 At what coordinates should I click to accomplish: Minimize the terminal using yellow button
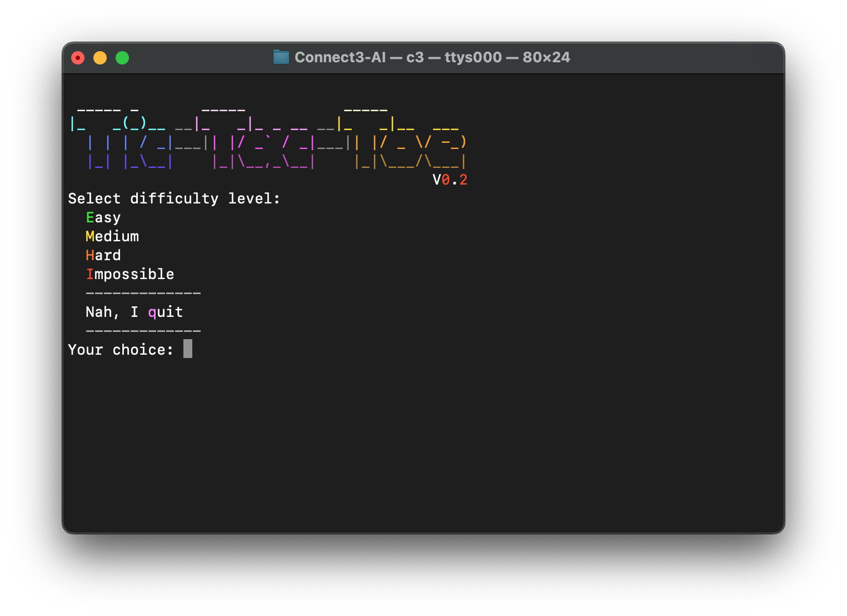point(100,58)
